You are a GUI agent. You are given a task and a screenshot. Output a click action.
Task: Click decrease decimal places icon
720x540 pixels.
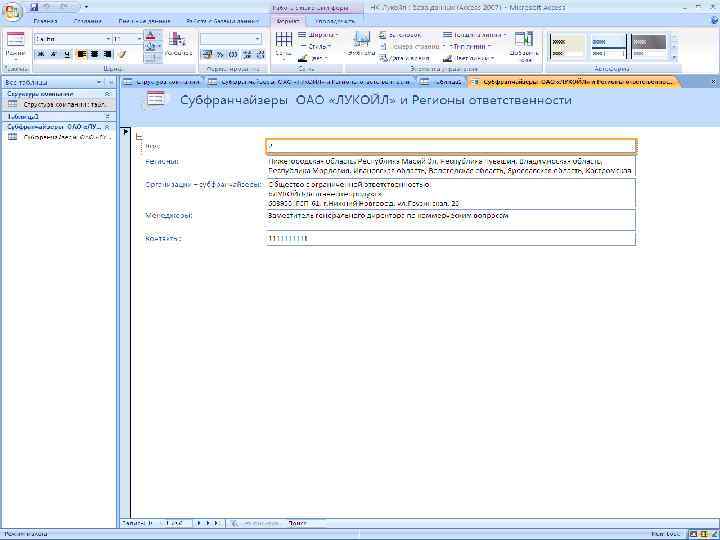[259, 54]
